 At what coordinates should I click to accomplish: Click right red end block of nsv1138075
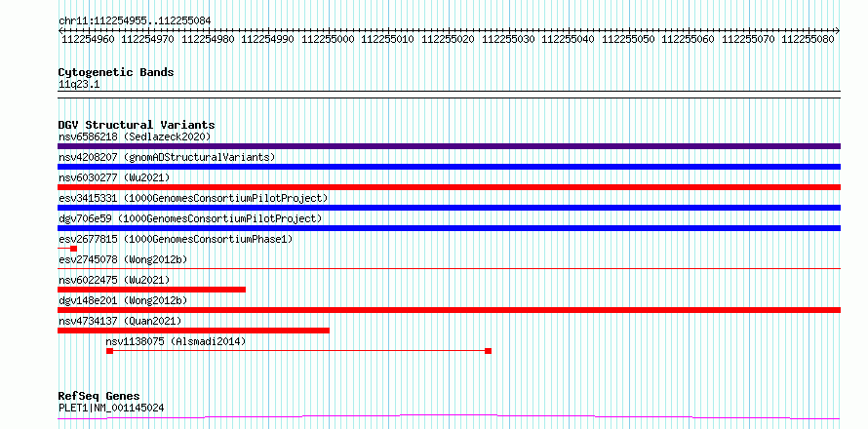pyautogui.click(x=488, y=351)
